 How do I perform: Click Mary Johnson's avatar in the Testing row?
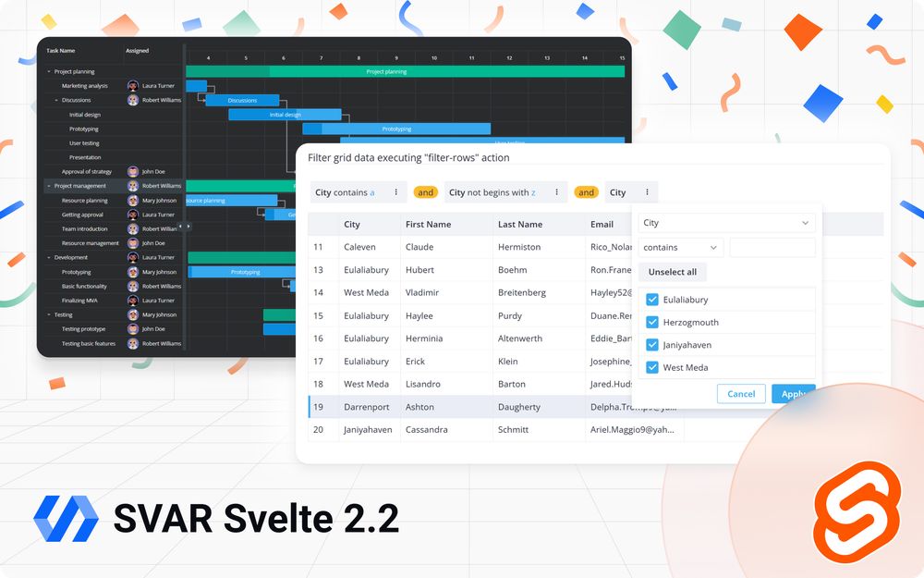pos(133,314)
